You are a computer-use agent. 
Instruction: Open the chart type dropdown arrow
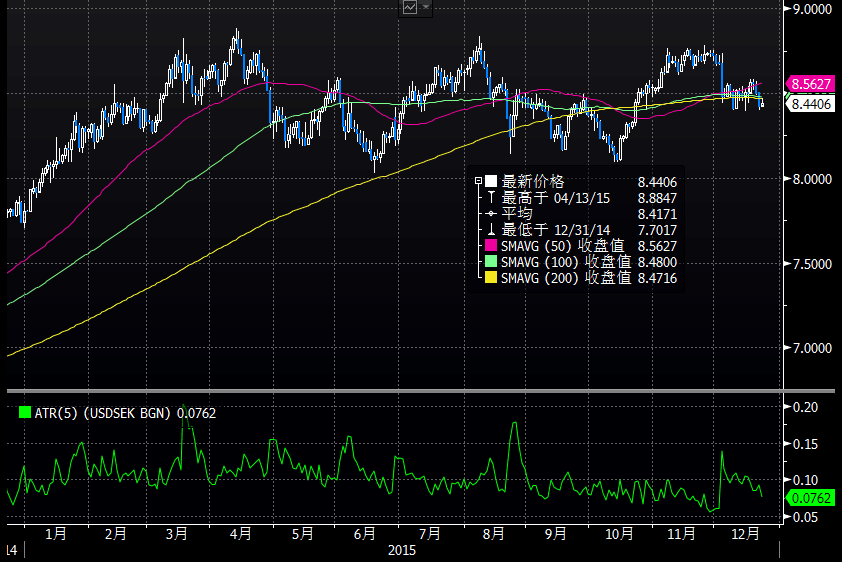point(427,7)
